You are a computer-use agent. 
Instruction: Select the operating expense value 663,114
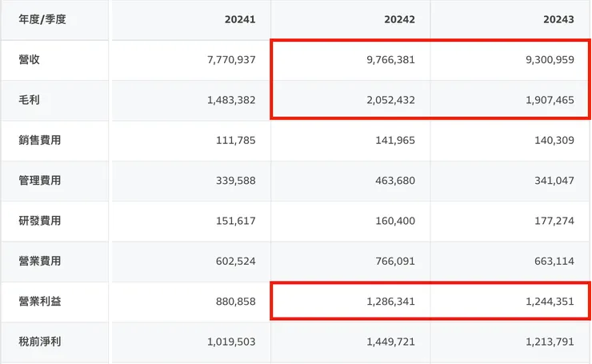(x=550, y=261)
